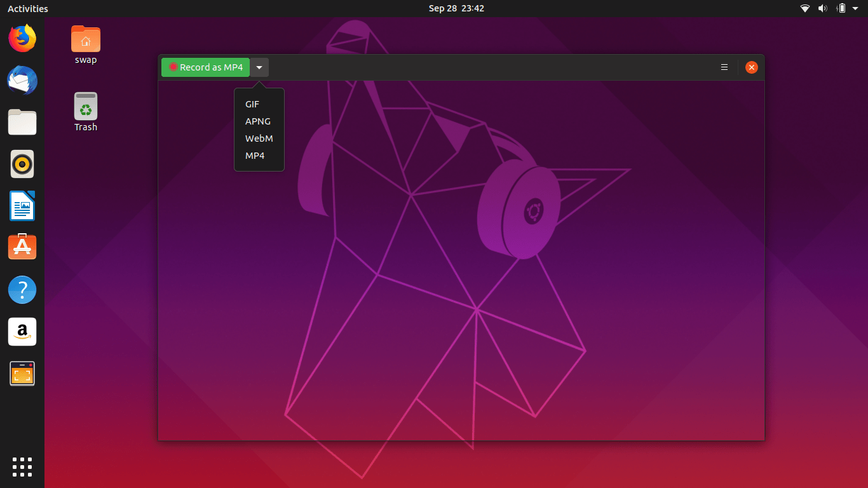
Task: Open the Help icon in dock
Action: 22,290
